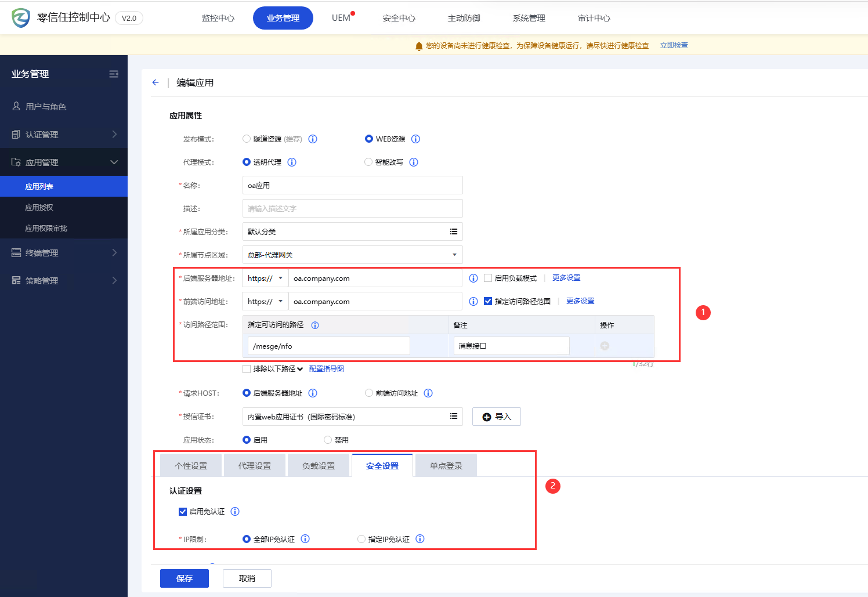Image resolution: width=868 pixels, height=597 pixels.
Task: Open the list icon in 所属应用分类 field
Action: [x=453, y=231]
